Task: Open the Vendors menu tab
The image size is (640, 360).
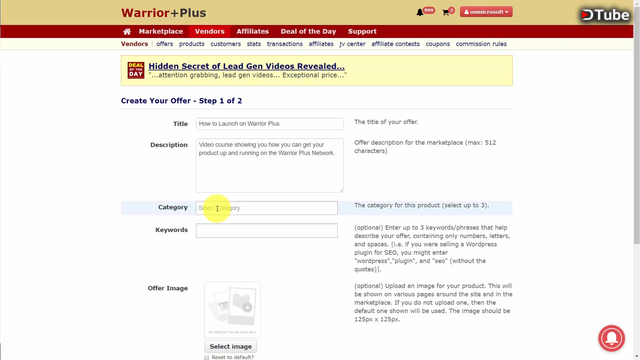Action: 209,31
